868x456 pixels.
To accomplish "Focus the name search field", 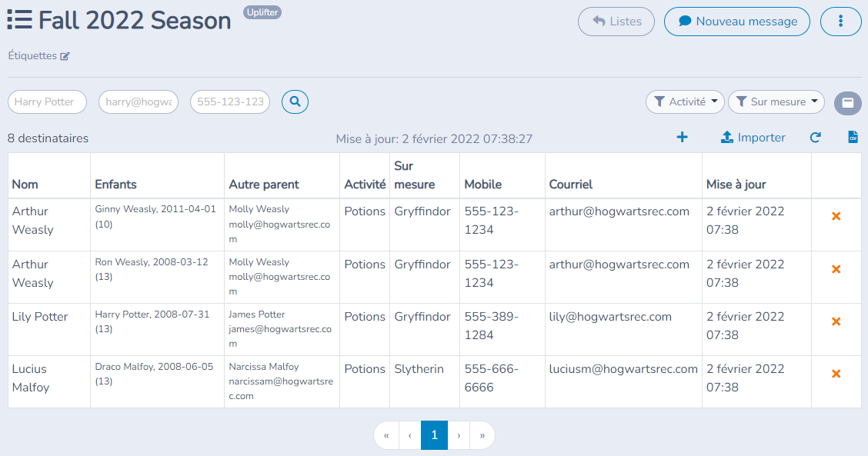I will (x=47, y=102).
